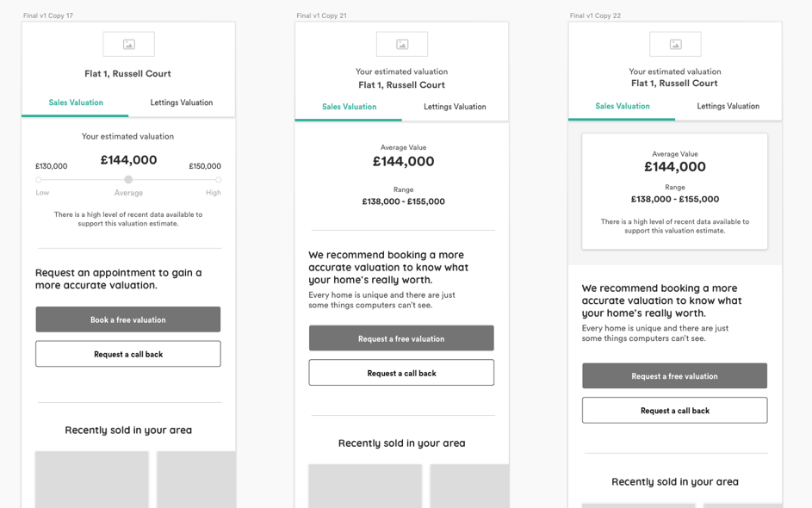812x508 pixels.
Task: Click the High endpoint of the valuation slider
Action: pyautogui.click(x=218, y=180)
